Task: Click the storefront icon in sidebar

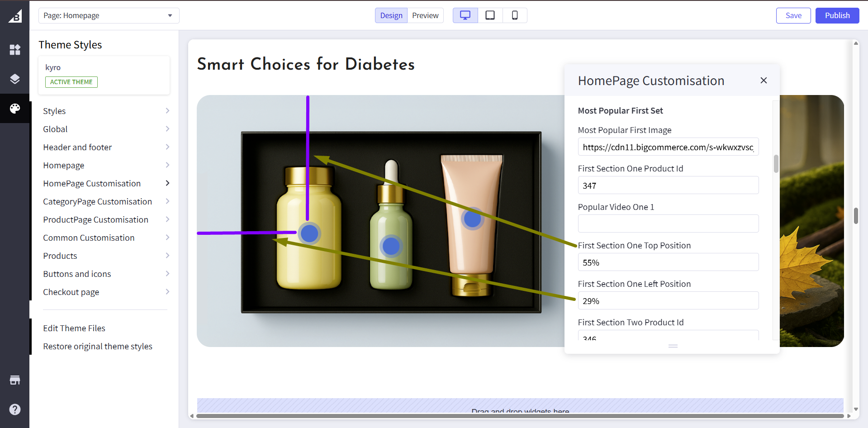Action: (x=15, y=380)
